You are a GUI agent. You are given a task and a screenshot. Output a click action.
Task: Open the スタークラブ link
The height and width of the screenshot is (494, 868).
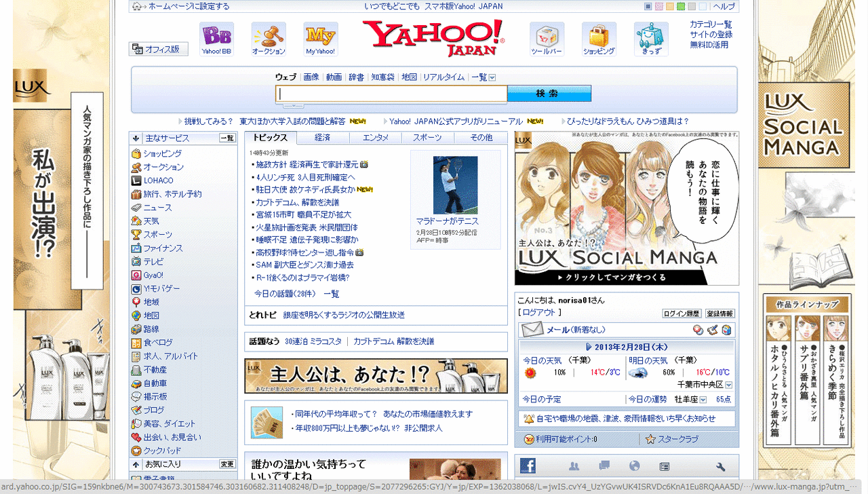[x=678, y=440]
